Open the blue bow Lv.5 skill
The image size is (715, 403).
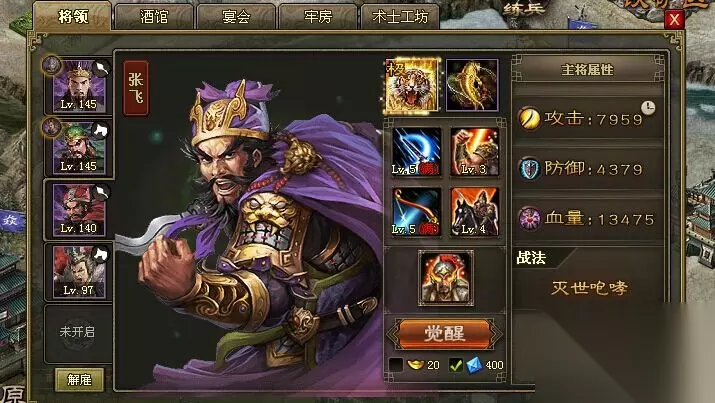[x=416, y=211]
